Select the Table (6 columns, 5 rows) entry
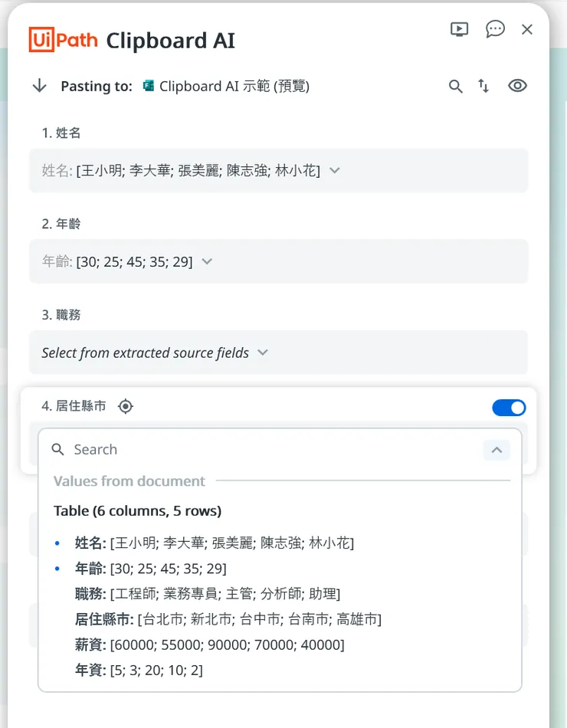This screenshot has height=728, width=567. tap(138, 510)
